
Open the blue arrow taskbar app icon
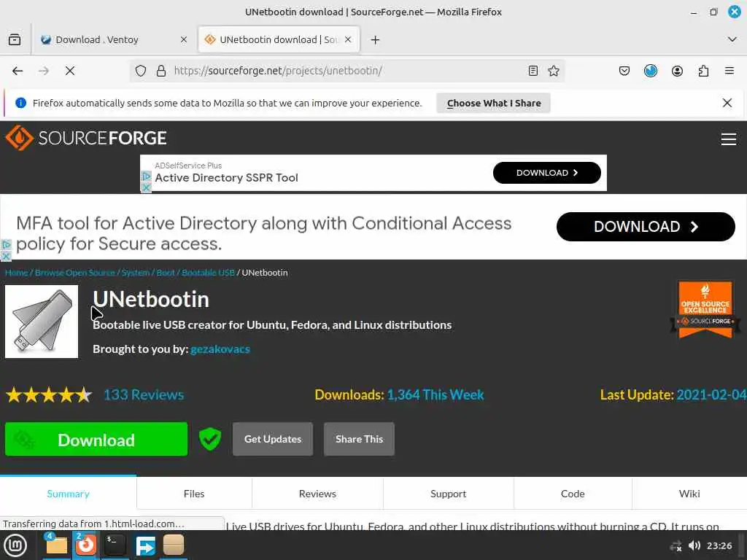145,545
